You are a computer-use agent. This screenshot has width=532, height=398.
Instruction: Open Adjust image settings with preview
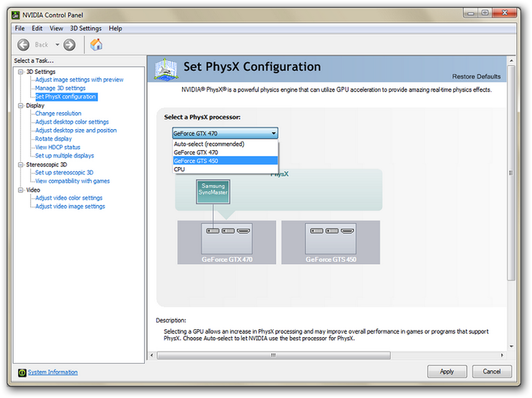[x=79, y=80]
